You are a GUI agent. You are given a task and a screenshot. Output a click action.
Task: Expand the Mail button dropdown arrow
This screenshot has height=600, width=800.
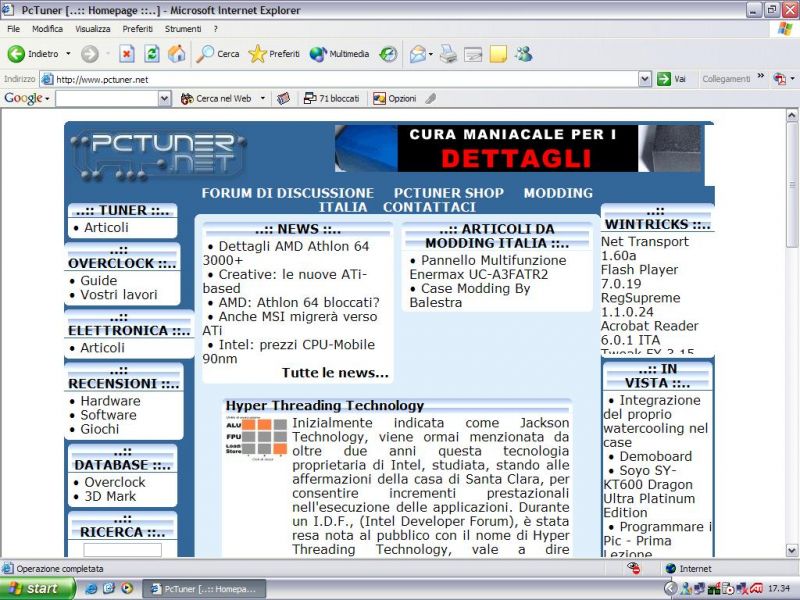point(431,54)
